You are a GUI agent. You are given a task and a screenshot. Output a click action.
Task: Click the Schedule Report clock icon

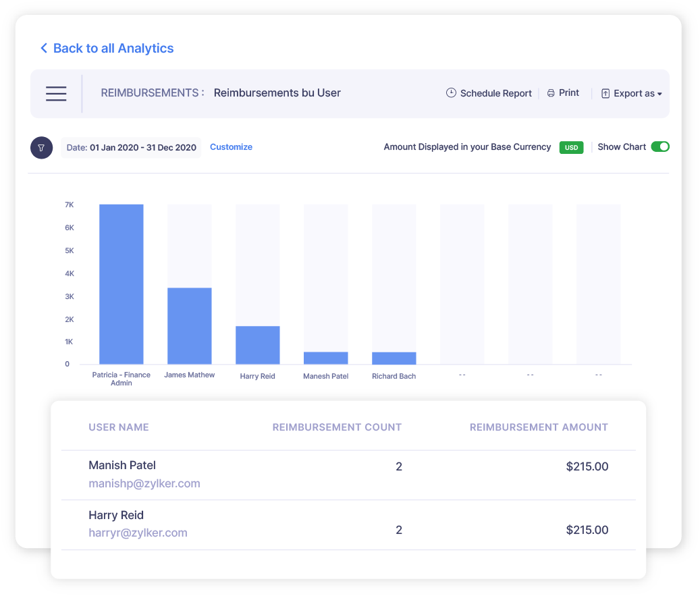(451, 92)
